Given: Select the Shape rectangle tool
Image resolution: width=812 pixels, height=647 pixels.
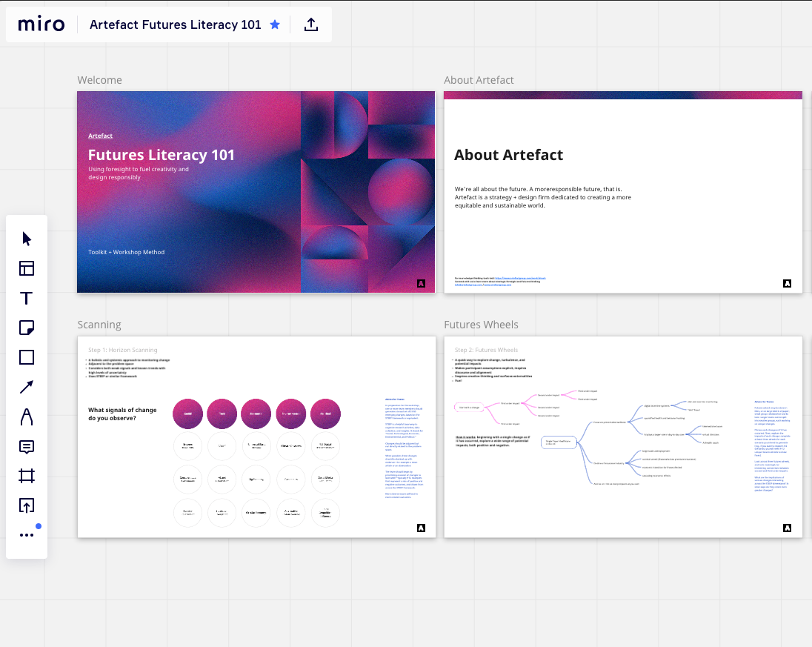Looking at the screenshot, I should tap(27, 357).
